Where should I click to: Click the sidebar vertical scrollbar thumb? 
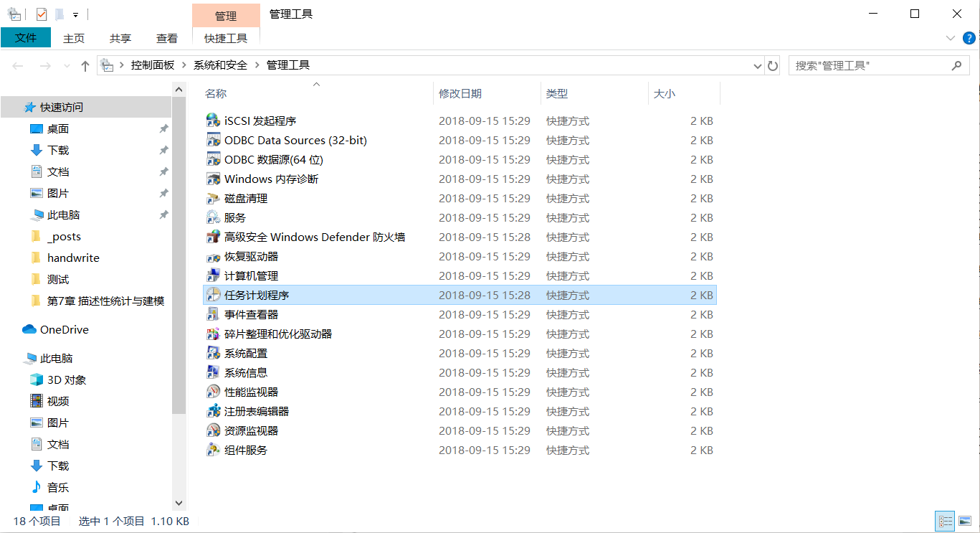point(179,255)
